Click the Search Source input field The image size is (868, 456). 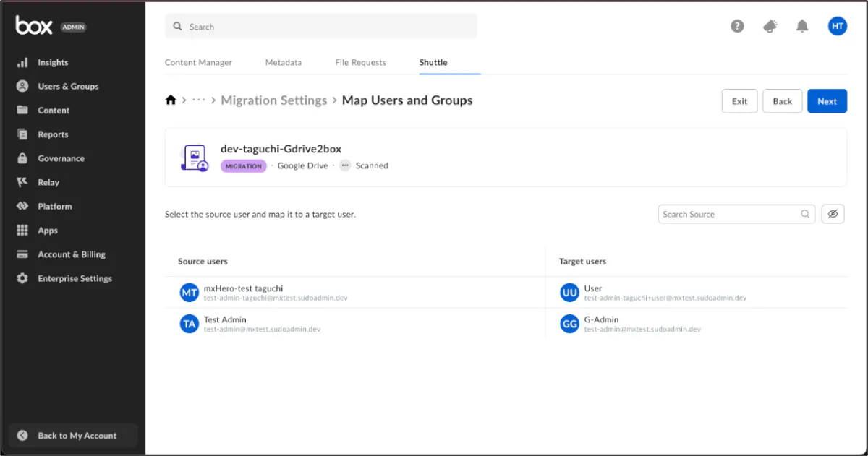click(x=729, y=214)
